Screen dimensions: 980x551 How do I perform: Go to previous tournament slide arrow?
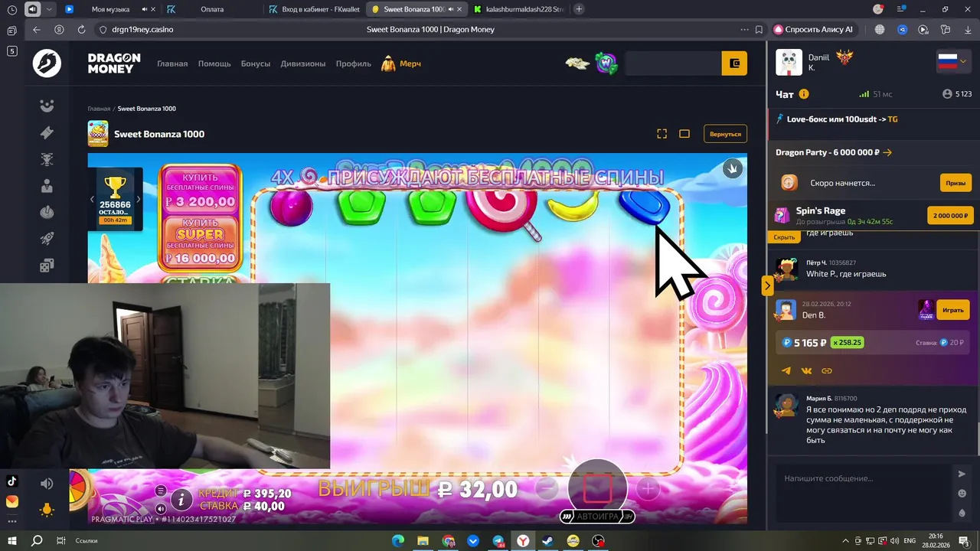pyautogui.click(x=92, y=199)
